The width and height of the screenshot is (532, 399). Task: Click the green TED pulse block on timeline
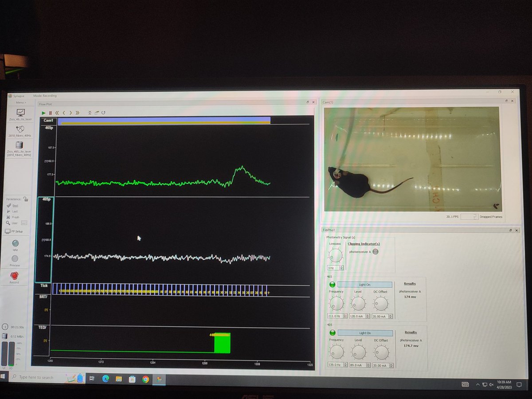tap(222, 343)
